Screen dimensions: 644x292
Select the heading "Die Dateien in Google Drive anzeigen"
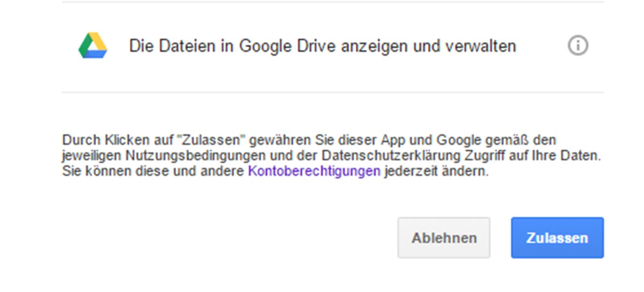pos(322,45)
